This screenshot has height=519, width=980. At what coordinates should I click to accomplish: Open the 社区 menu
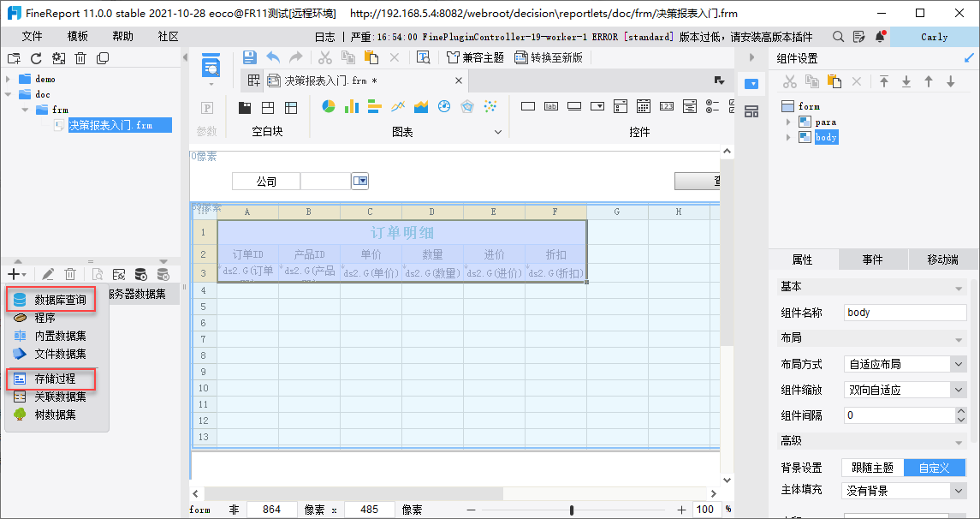click(168, 37)
